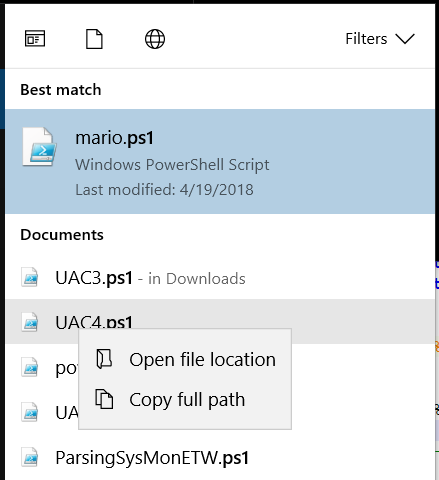Click the Open file location folder icon
The image size is (439, 480).
[104, 359]
